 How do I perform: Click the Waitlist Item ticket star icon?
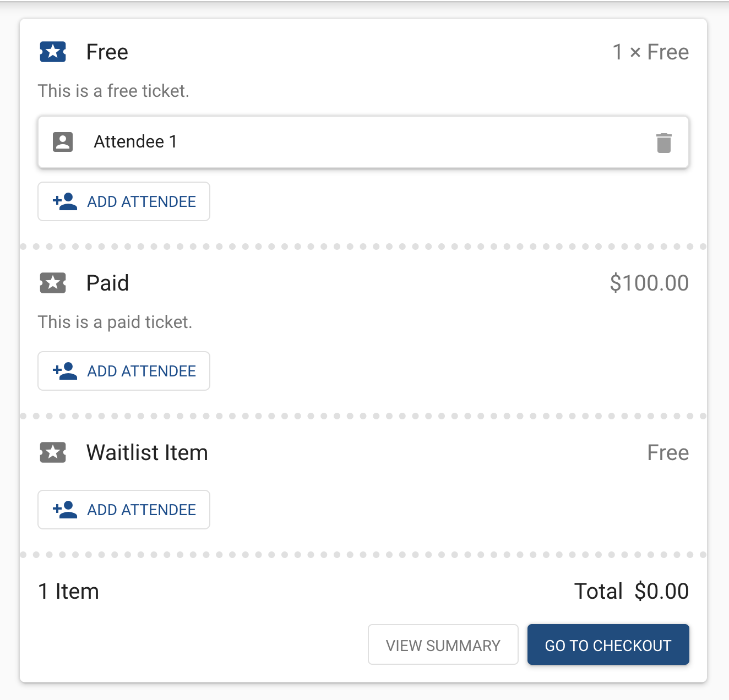click(x=53, y=453)
